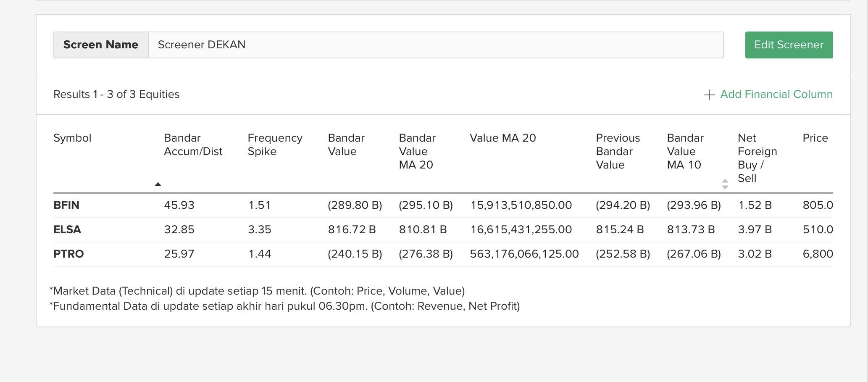Viewport: 868px width, 382px height.
Task: Click the Bandar Accum/Dist column header
Action: [x=193, y=145]
